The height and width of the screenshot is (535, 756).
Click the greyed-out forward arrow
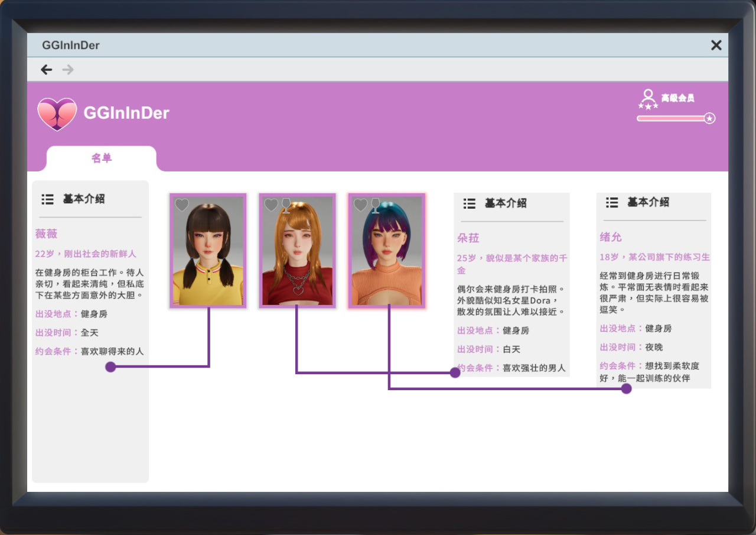(x=68, y=70)
